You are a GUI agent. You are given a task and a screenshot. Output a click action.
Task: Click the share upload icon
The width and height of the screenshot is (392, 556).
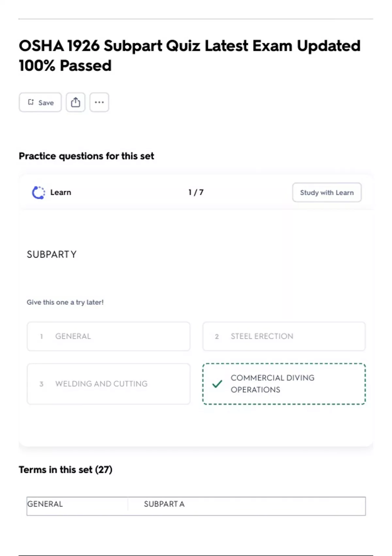click(75, 102)
